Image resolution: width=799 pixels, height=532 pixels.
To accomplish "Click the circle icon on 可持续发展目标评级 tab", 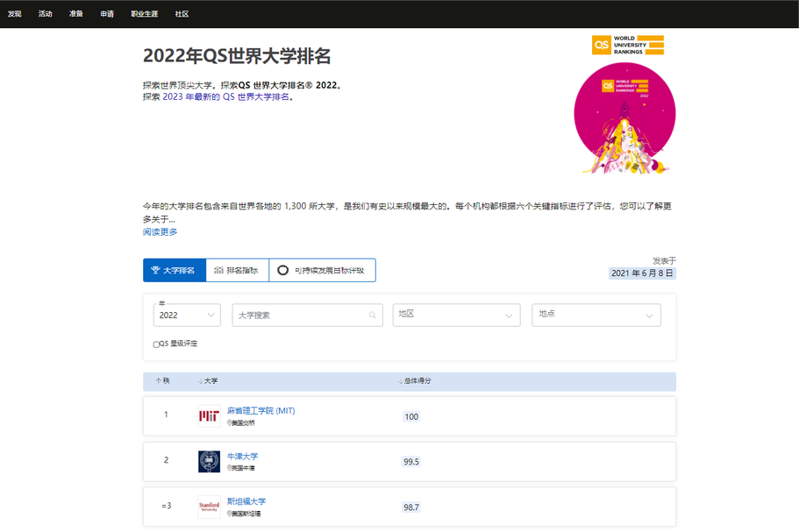I will click(x=282, y=270).
